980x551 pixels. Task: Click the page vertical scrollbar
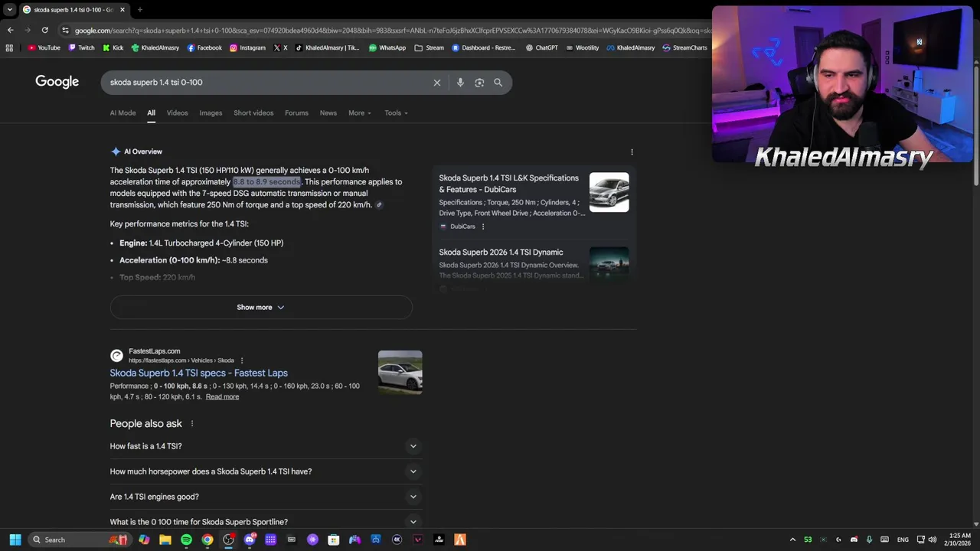975,122
